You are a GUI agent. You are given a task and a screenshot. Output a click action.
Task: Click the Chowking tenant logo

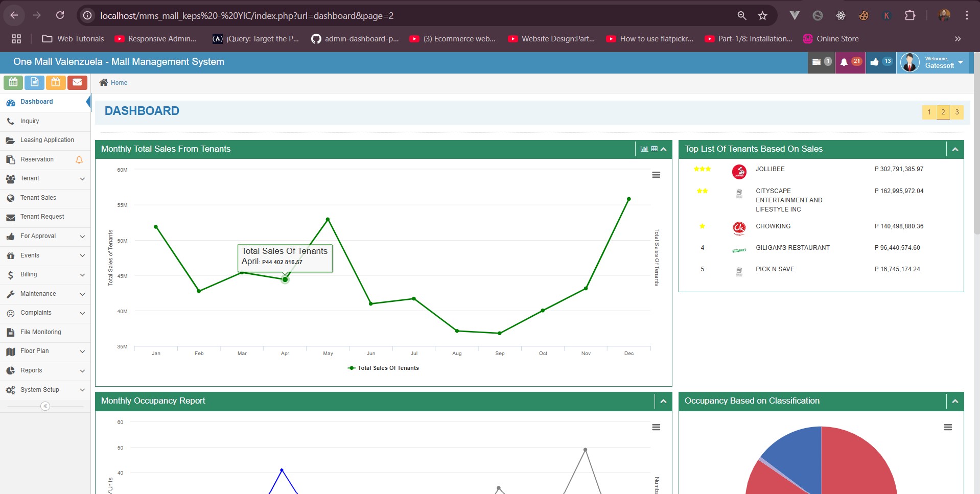point(739,228)
